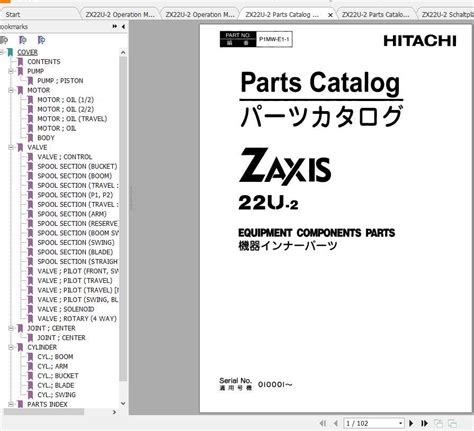Open the PARTS INDEX bookmark
The height and width of the screenshot is (431, 474).
pos(47,404)
